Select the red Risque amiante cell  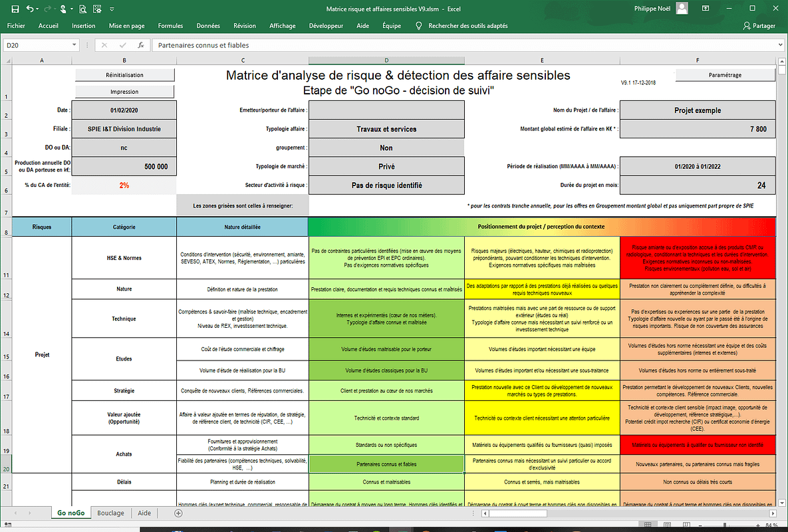coord(698,258)
